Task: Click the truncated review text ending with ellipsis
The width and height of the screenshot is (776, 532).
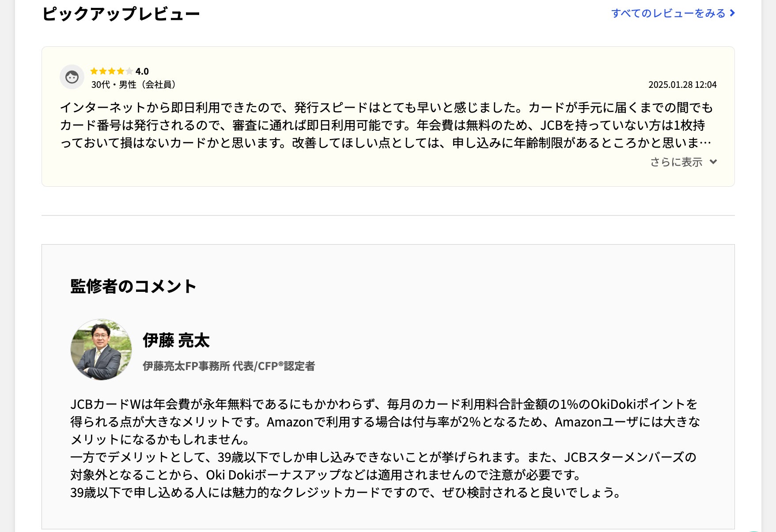Action: click(385, 143)
